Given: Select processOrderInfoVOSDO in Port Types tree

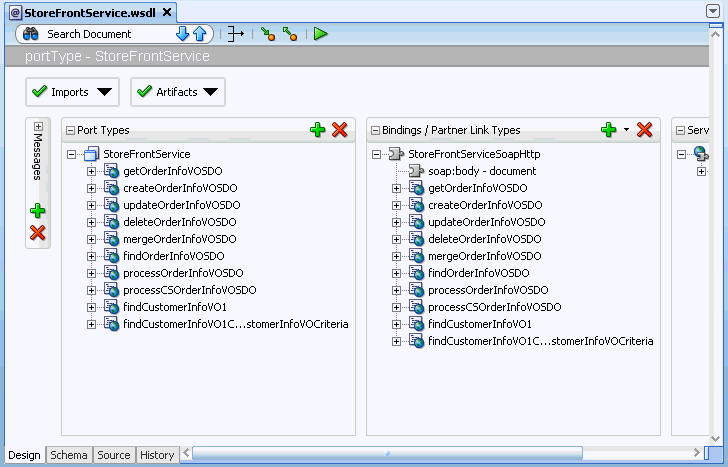Looking at the screenshot, I should click(183, 273).
